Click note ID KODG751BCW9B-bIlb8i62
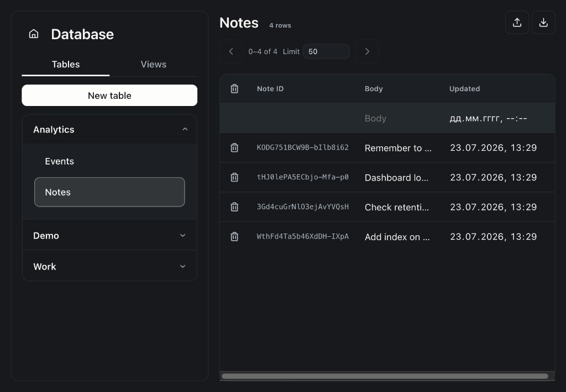 pos(302,147)
